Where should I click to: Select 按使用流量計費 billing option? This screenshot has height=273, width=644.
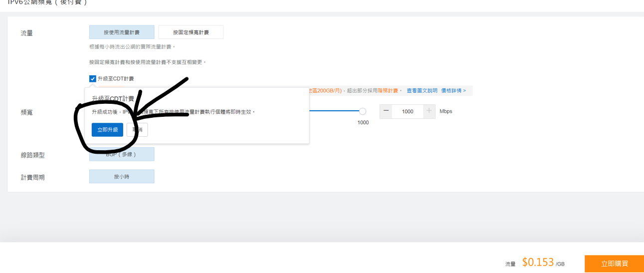click(122, 32)
